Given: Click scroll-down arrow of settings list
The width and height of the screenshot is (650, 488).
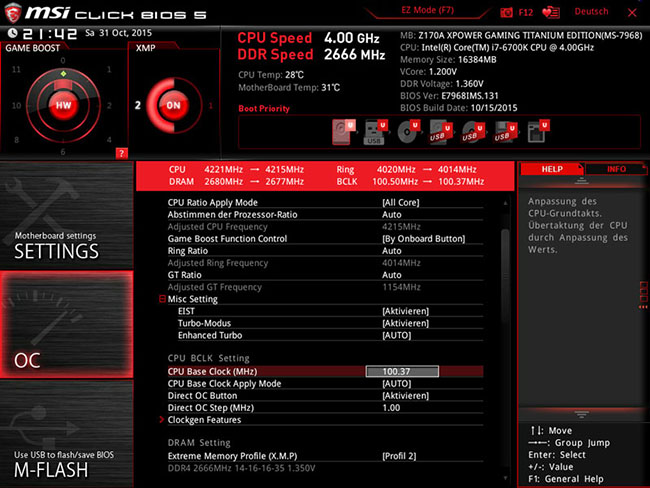Looking at the screenshot, I should [x=505, y=478].
